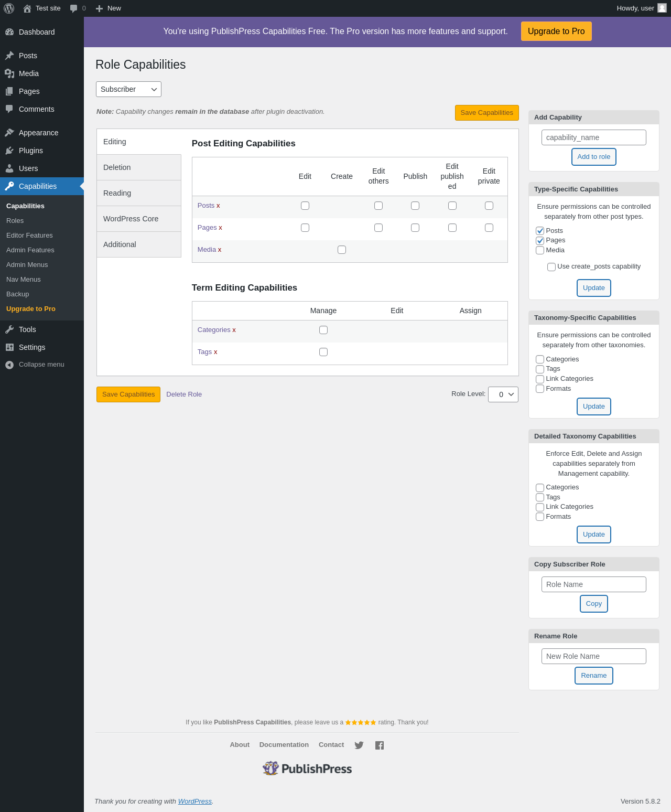Open the Facebook icon link

380,745
